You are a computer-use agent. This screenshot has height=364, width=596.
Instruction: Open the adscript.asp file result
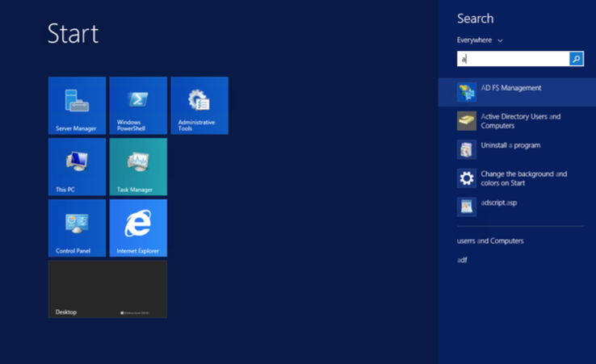pos(517,207)
